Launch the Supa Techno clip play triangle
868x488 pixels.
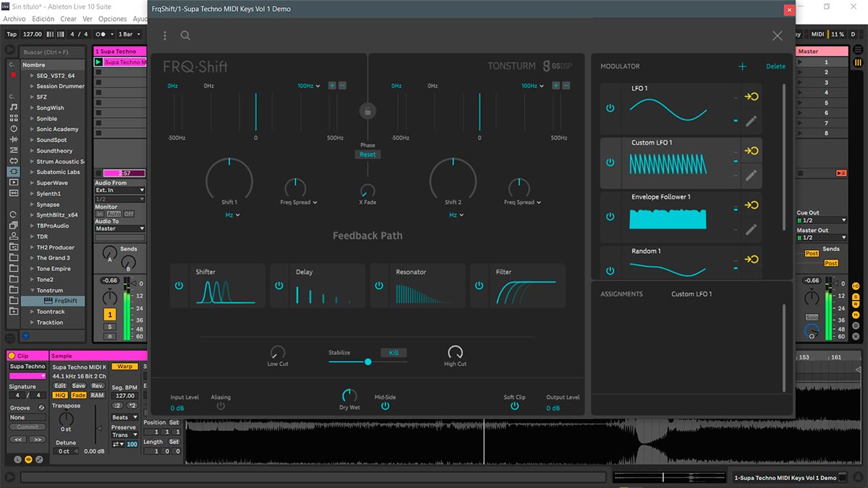pyautogui.click(x=98, y=62)
